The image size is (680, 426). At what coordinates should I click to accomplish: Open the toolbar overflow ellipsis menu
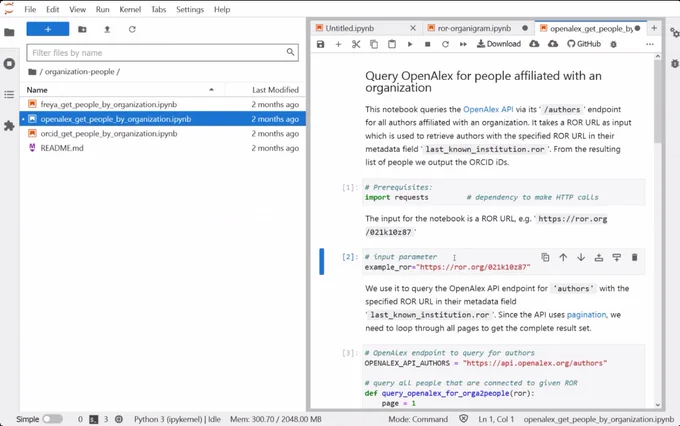pyautogui.click(x=650, y=44)
